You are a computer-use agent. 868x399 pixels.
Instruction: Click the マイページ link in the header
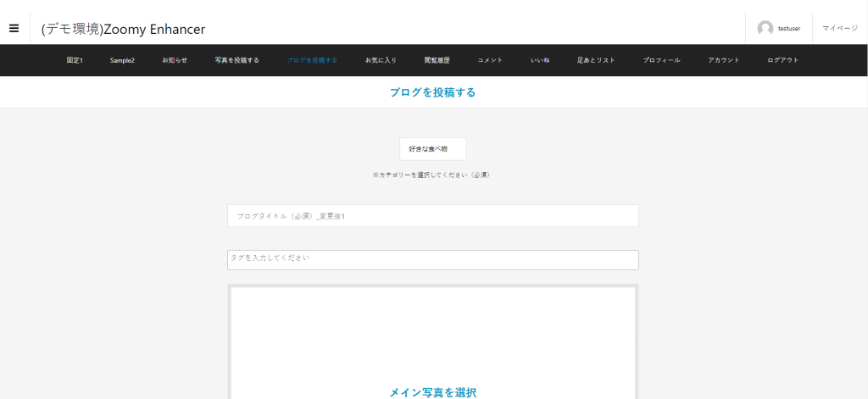tap(839, 28)
